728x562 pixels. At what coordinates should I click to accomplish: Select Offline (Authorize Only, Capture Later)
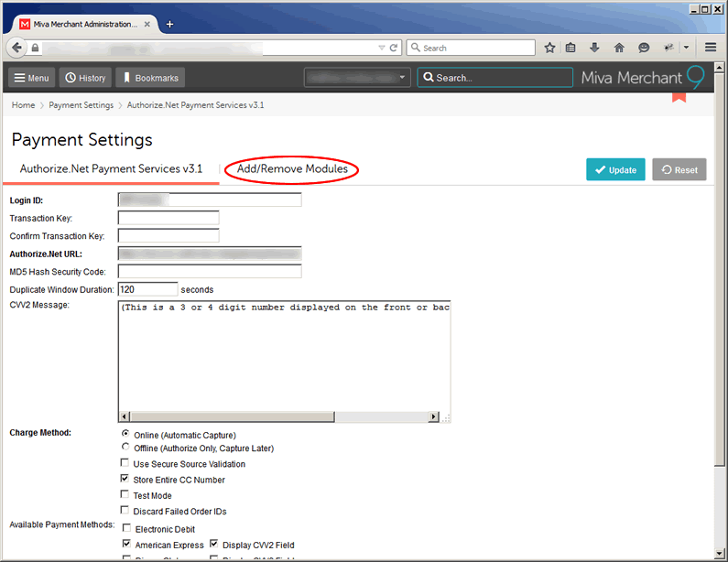tap(125, 449)
